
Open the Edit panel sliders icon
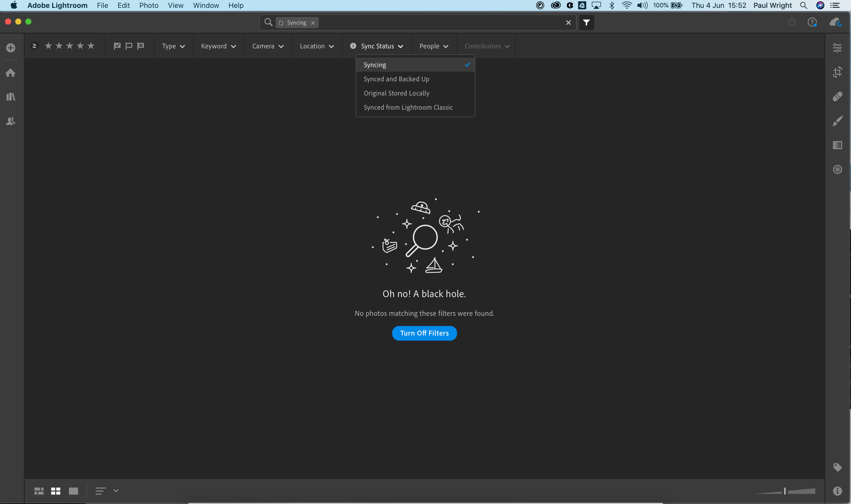click(x=837, y=48)
